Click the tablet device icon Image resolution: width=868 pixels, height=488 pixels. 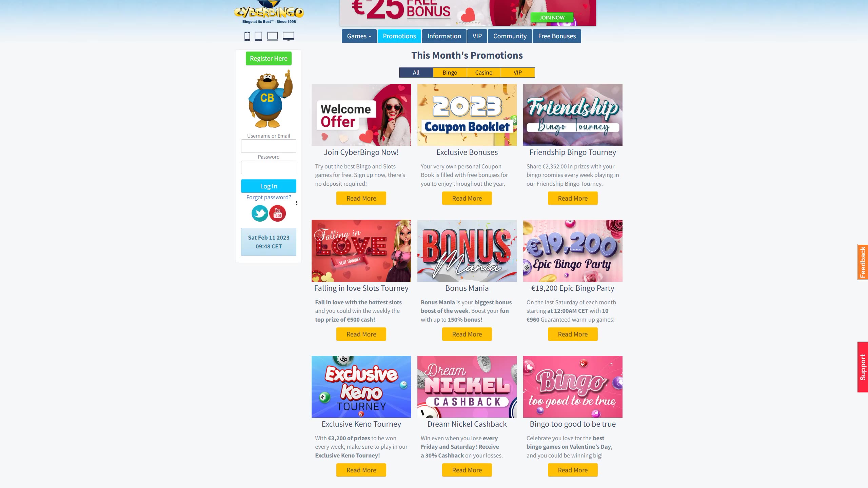coord(258,36)
